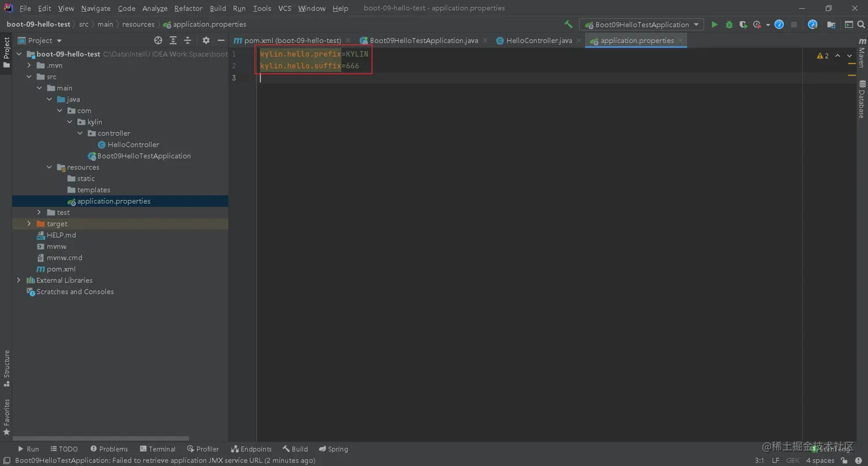Image resolution: width=868 pixels, height=466 pixels.
Task: Click the grey Stop square icon
Action: [x=794, y=25]
